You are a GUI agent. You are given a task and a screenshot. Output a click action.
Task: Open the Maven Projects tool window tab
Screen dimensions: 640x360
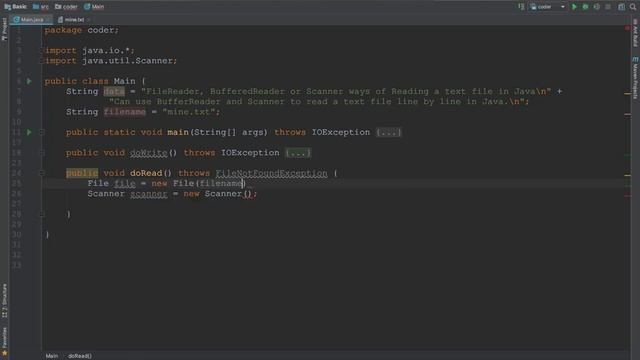point(636,78)
